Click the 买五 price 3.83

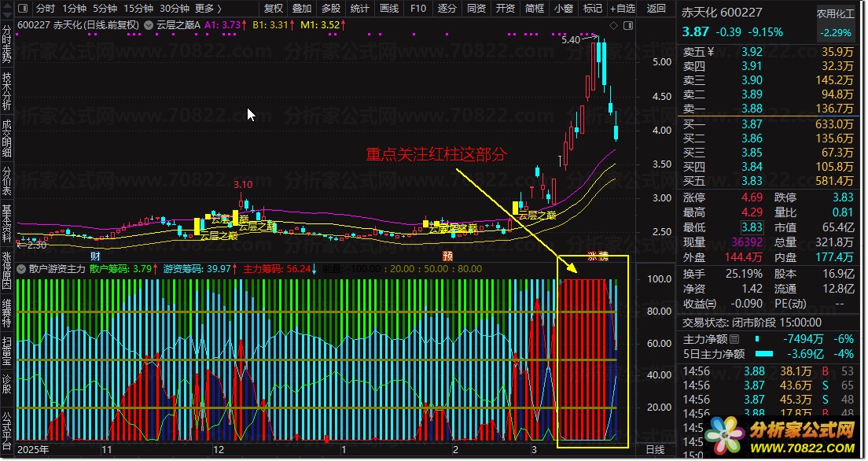[x=752, y=181]
